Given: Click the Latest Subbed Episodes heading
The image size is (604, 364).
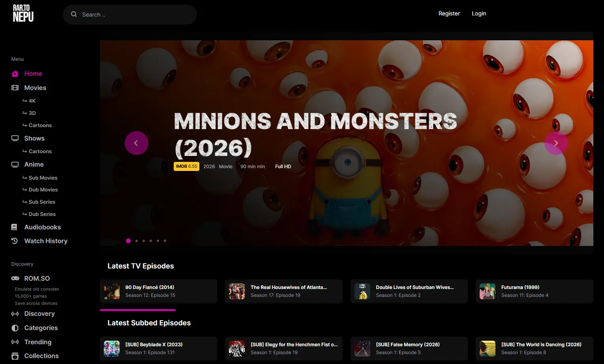Looking at the screenshot, I should 149,323.
